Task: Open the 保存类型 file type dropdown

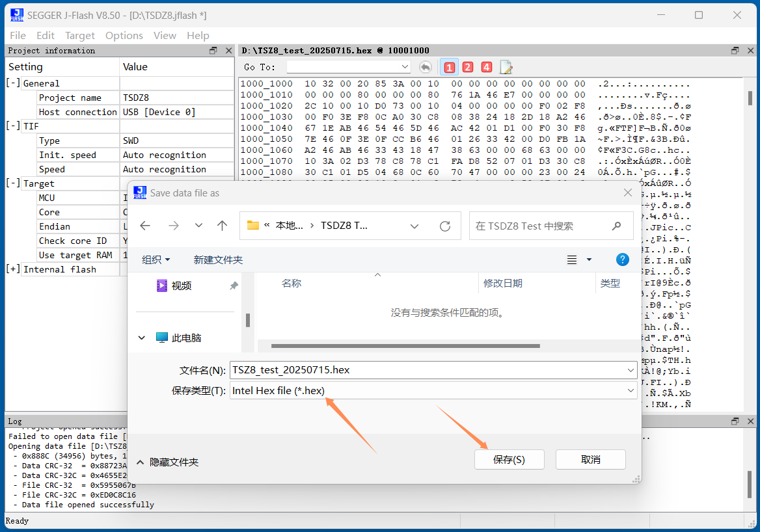Action: tap(631, 390)
